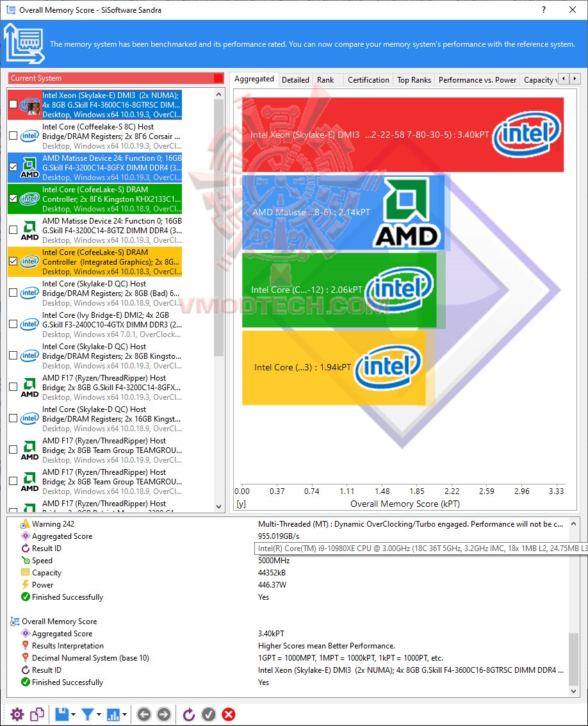The width and height of the screenshot is (588, 726).
Task: Click the purple refresh results icon
Action: pyautogui.click(x=189, y=714)
